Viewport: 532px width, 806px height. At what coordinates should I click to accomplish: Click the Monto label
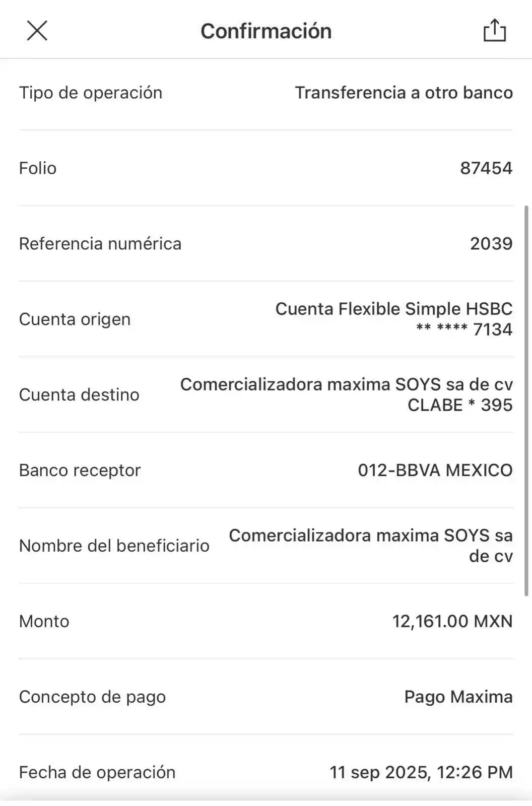coord(44,621)
